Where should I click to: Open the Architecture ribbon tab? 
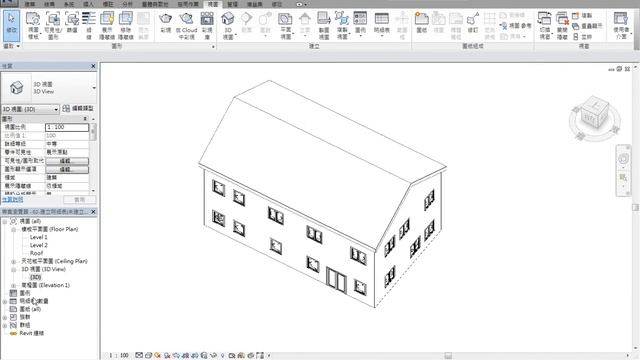tap(30, 4)
